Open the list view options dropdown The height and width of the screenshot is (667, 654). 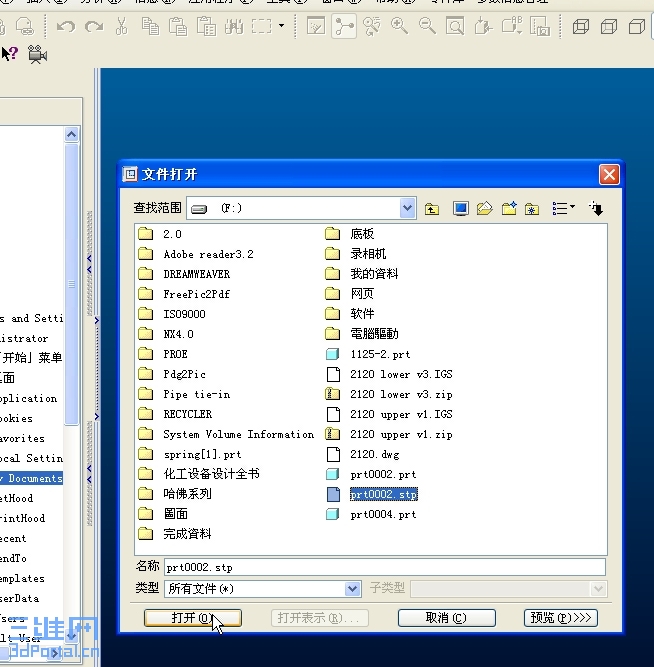tap(564, 208)
